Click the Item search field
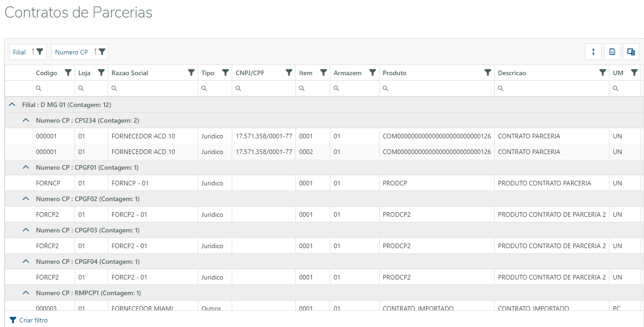644x327 pixels. coord(313,89)
